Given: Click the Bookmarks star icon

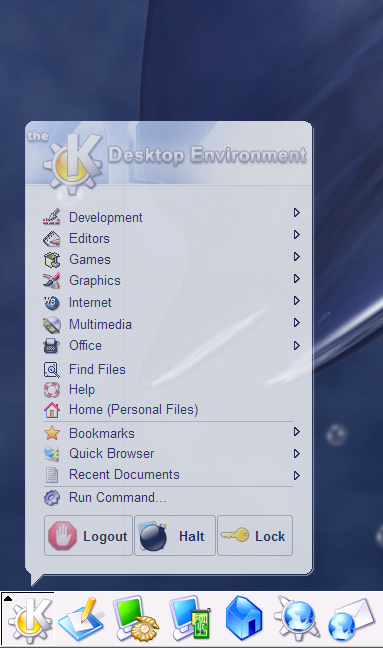Looking at the screenshot, I should [52, 433].
